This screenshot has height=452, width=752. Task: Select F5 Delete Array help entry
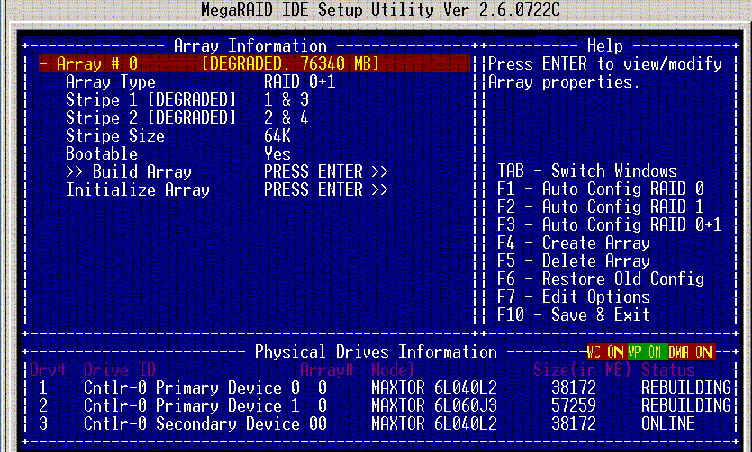(x=573, y=261)
